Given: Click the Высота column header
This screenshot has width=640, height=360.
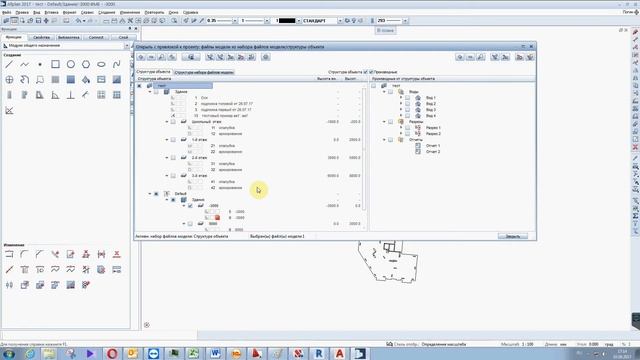Looking at the screenshot, I should click(x=327, y=78).
